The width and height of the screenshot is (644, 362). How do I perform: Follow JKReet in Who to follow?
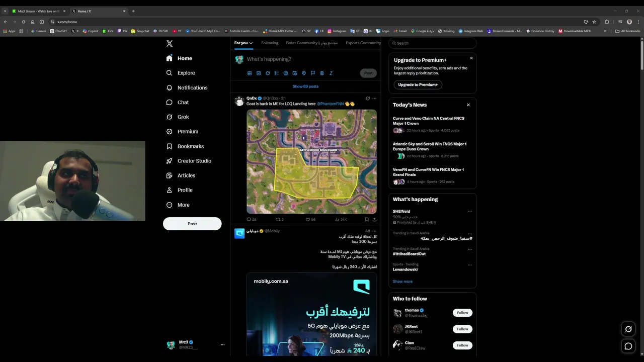point(462,329)
